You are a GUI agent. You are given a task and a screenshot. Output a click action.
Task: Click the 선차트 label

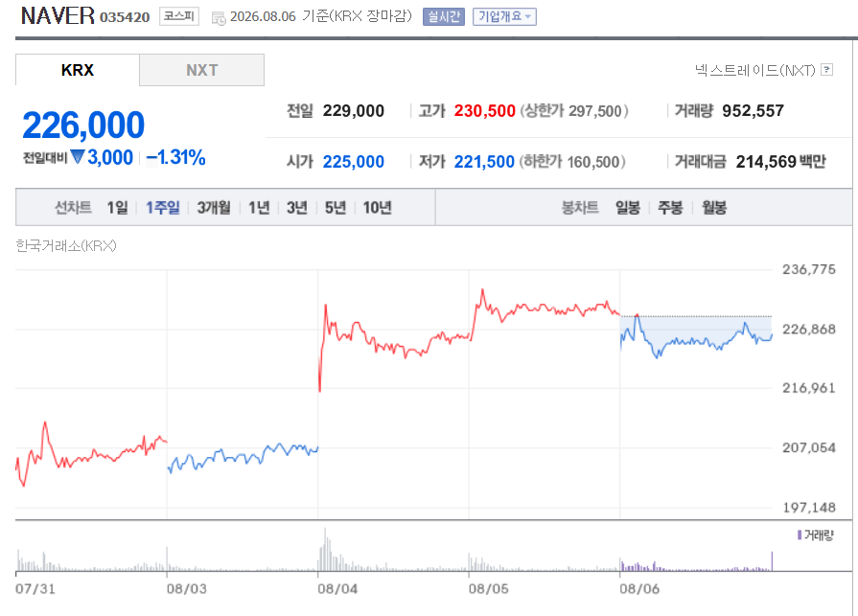pyautogui.click(x=73, y=208)
